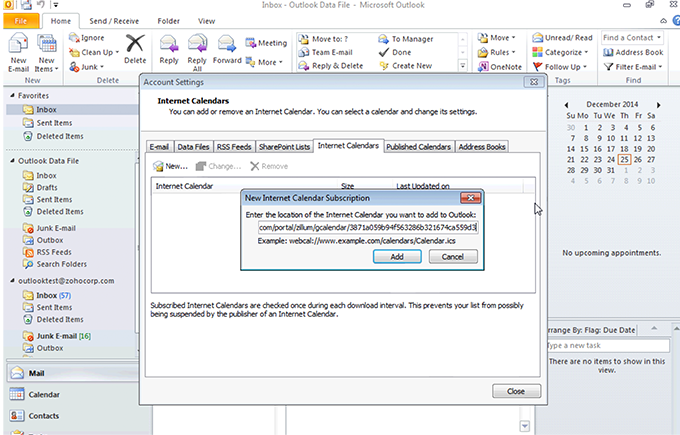Go to next month in calendar
This screenshot has width=680, height=435.
tap(658, 105)
